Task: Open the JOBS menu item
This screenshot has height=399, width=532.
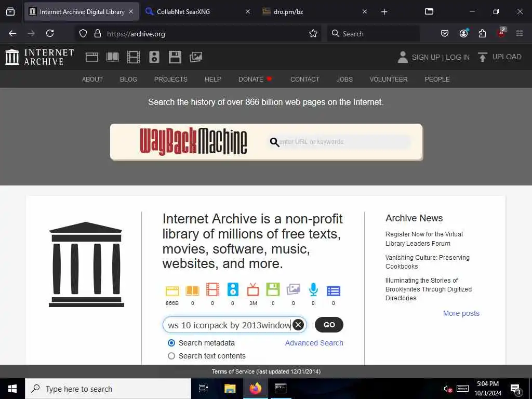Action: click(x=344, y=79)
